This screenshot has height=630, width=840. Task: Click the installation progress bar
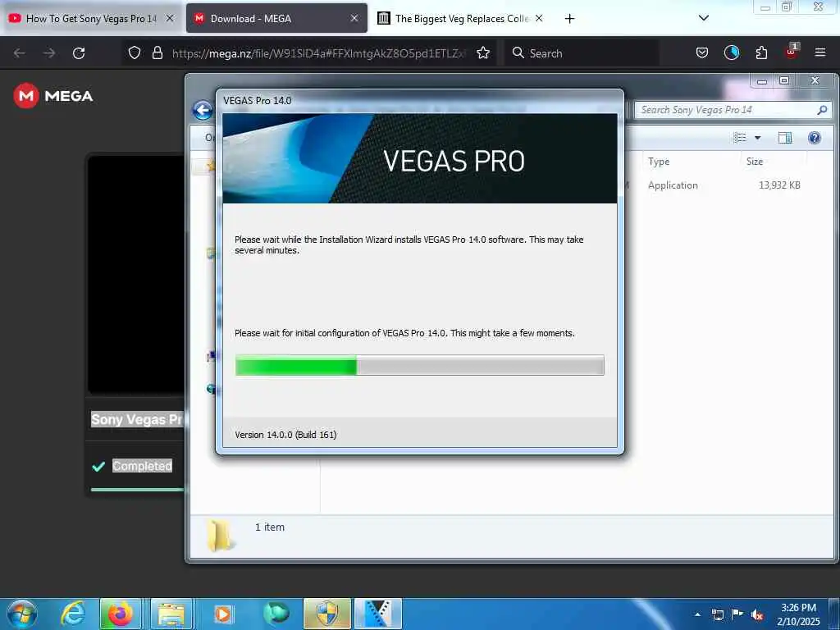pos(419,365)
